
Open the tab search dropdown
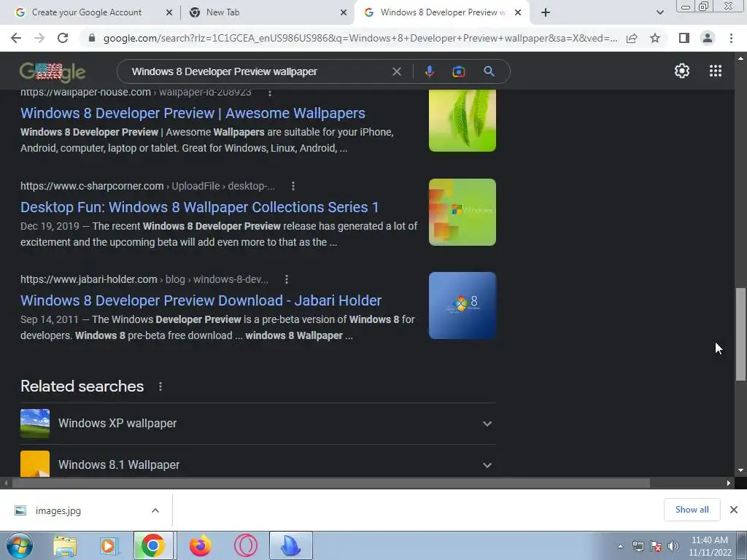pos(659,12)
